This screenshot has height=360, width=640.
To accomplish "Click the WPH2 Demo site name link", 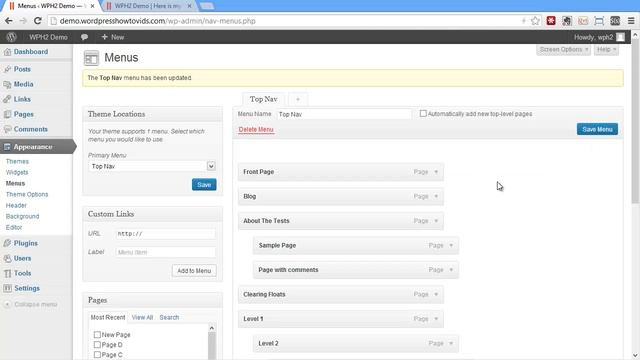I will 48,37.
